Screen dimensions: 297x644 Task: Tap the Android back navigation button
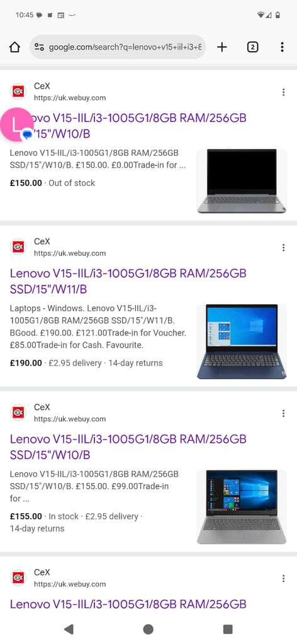(x=69, y=629)
